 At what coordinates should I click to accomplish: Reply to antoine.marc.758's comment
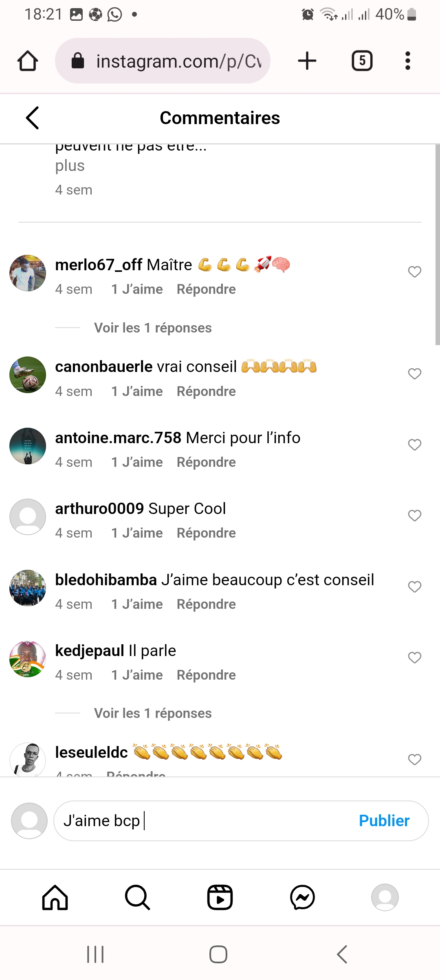tap(206, 462)
